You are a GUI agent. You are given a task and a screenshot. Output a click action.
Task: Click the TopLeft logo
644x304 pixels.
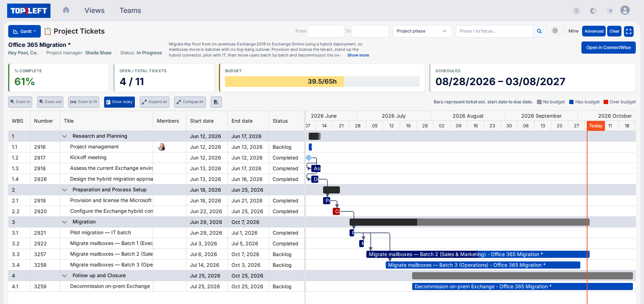[x=29, y=11]
